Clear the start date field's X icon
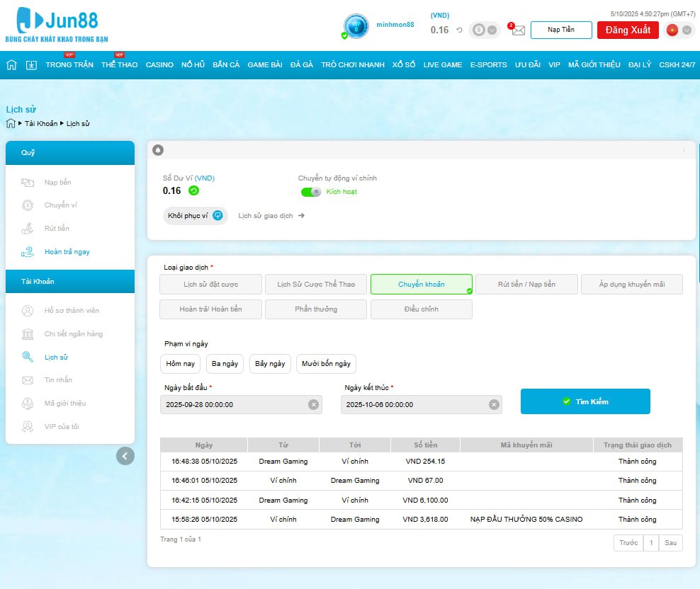The image size is (700, 589). click(313, 404)
